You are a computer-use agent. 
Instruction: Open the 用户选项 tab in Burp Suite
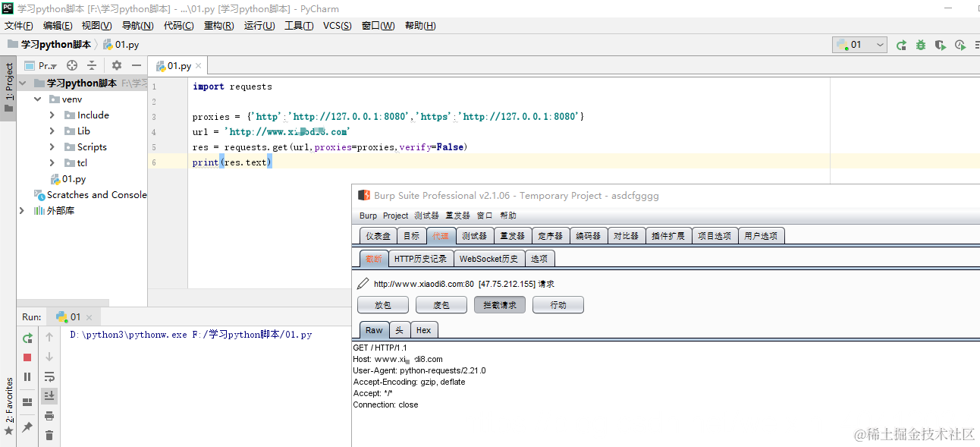[761, 236]
